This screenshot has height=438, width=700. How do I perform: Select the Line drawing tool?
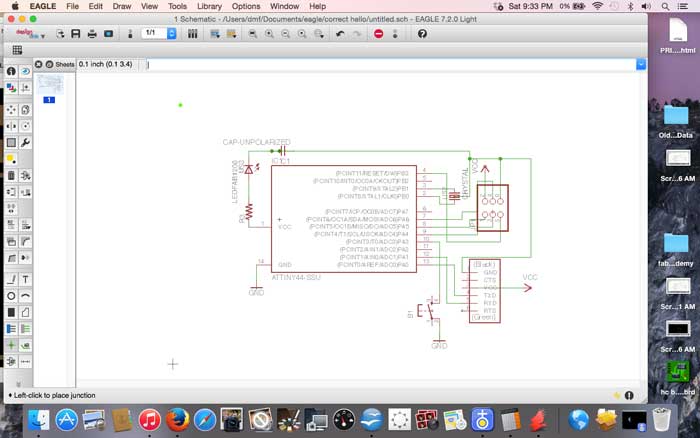pyautogui.click(x=11, y=279)
